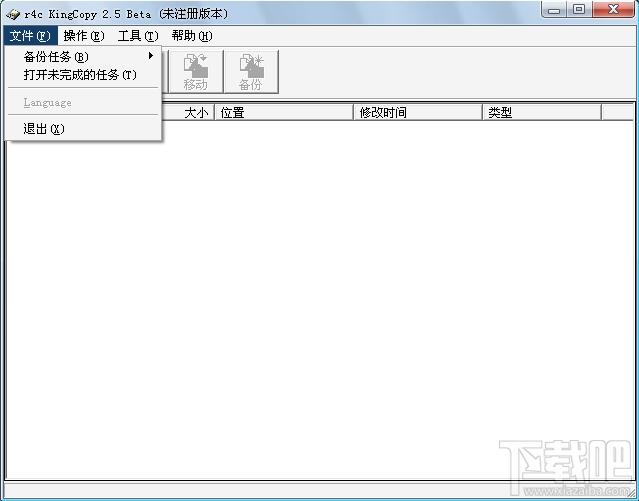Sort by the 大小 column header

pyautogui.click(x=187, y=113)
